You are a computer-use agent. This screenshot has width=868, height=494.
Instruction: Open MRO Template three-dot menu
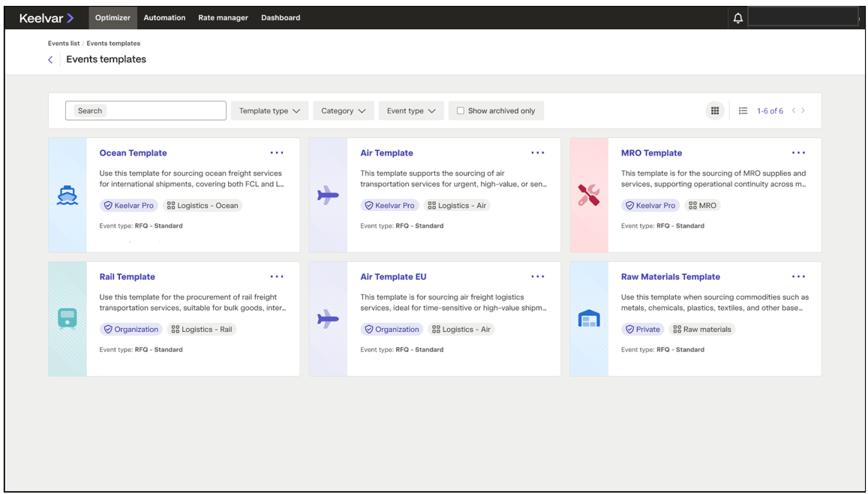coord(798,153)
